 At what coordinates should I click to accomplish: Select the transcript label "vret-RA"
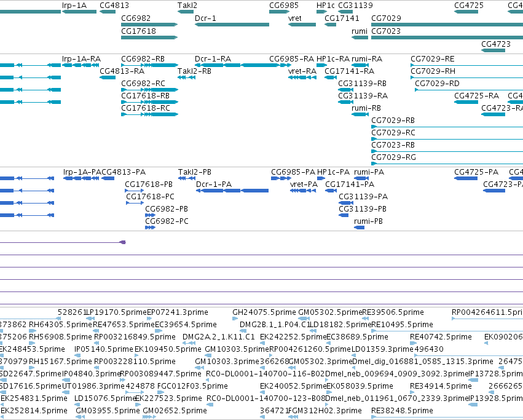(x=302, y=71)
